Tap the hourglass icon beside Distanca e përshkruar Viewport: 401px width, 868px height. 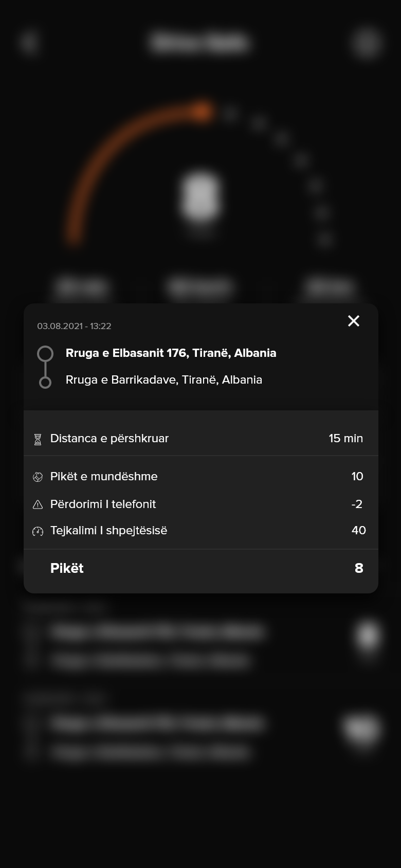point(38,439)
